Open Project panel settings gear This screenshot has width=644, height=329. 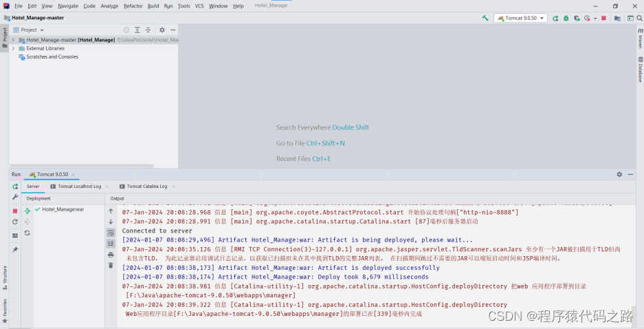point(162,30)
